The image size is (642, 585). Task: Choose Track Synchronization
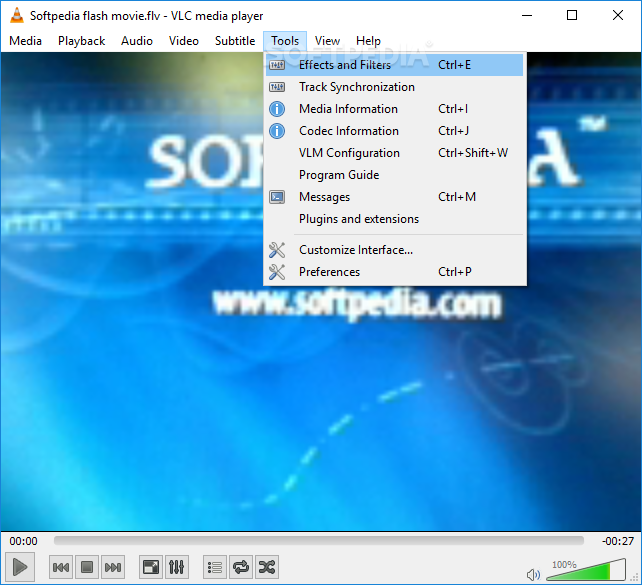click(x=394, y=87)
